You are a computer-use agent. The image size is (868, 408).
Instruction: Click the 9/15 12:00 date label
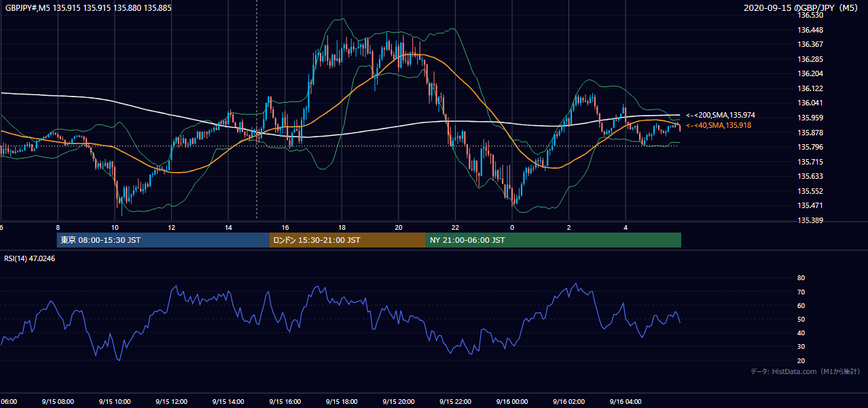click(171, 401)
